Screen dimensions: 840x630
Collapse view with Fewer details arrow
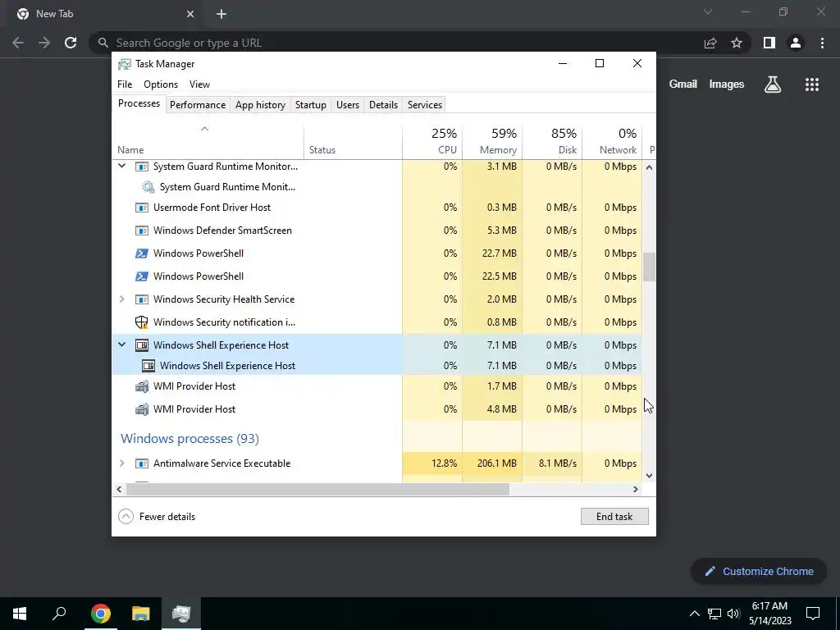(x=126, y=517)
